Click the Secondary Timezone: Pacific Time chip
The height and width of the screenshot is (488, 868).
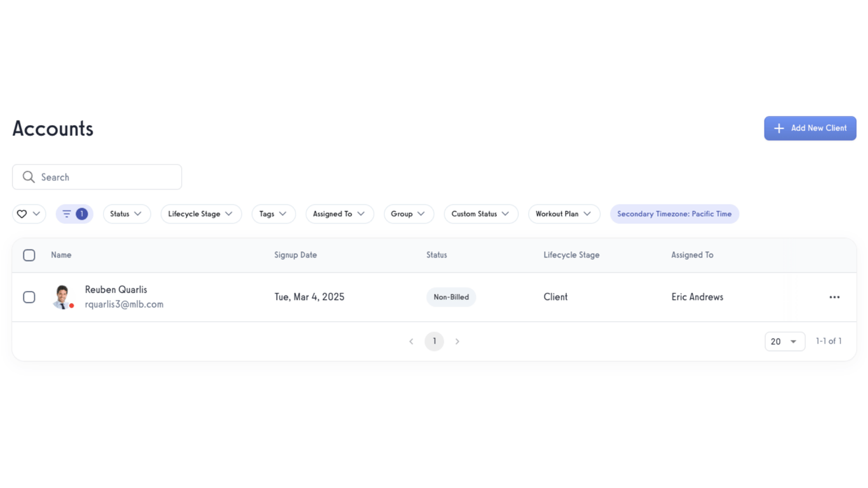pos(674,214)
